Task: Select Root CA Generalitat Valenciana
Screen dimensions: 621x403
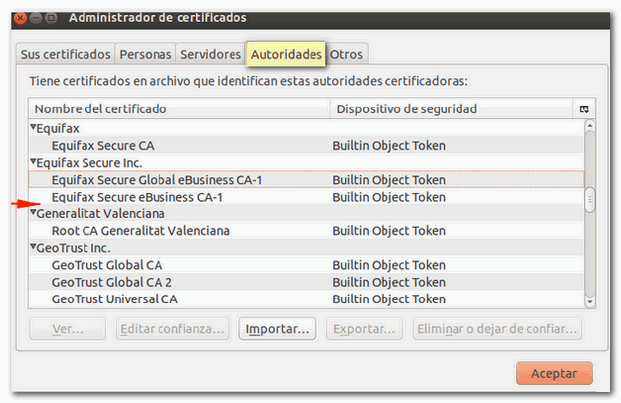Action: click(x=141, y=231)
